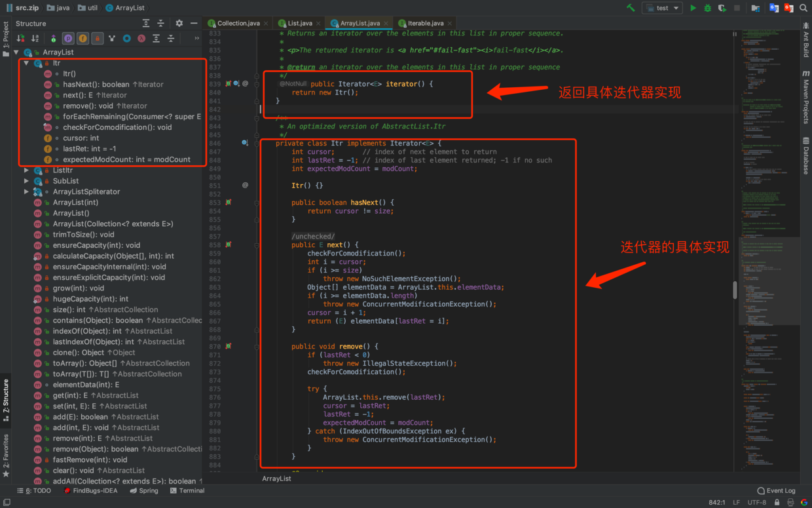812x508 pixels.
Task: Click LF line separator in status bar
Action: tap(736, 503)
